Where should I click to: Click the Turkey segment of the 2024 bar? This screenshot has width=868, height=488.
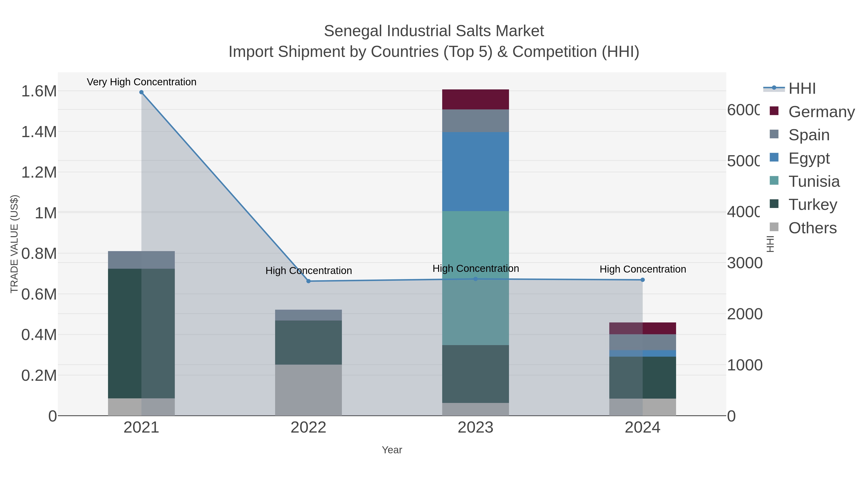[643, 378]
